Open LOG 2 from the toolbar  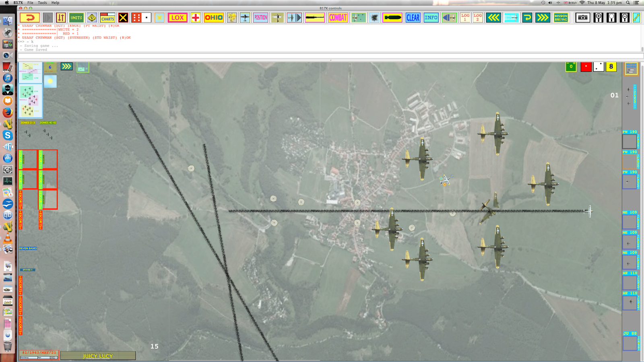478,18
